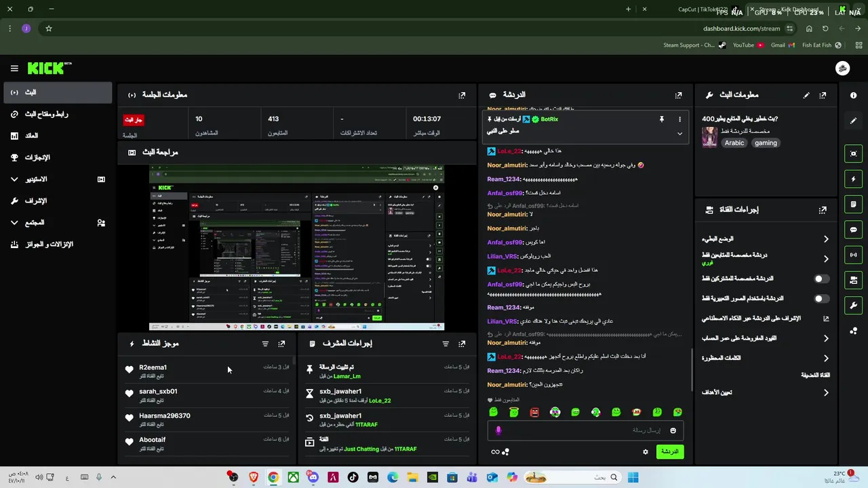Viewport: 868px width, 488px height.
Task: Open TikTok from the taskbar
Action: pos(353,477)
